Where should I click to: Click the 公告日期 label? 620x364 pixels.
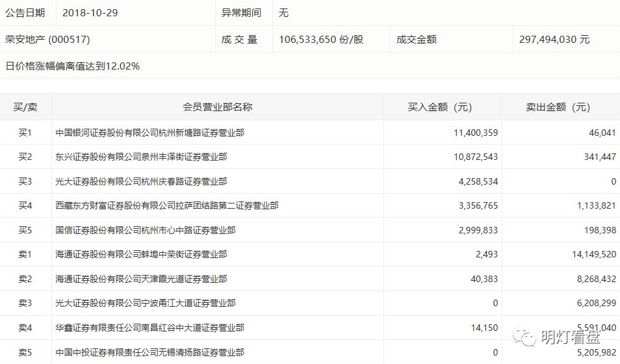25,12
